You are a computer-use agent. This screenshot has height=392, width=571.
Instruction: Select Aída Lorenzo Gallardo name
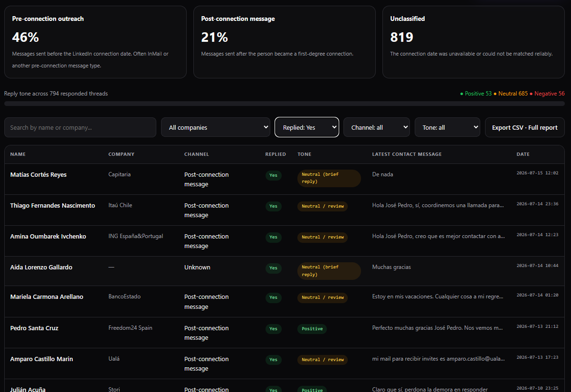tap(41, 268)
